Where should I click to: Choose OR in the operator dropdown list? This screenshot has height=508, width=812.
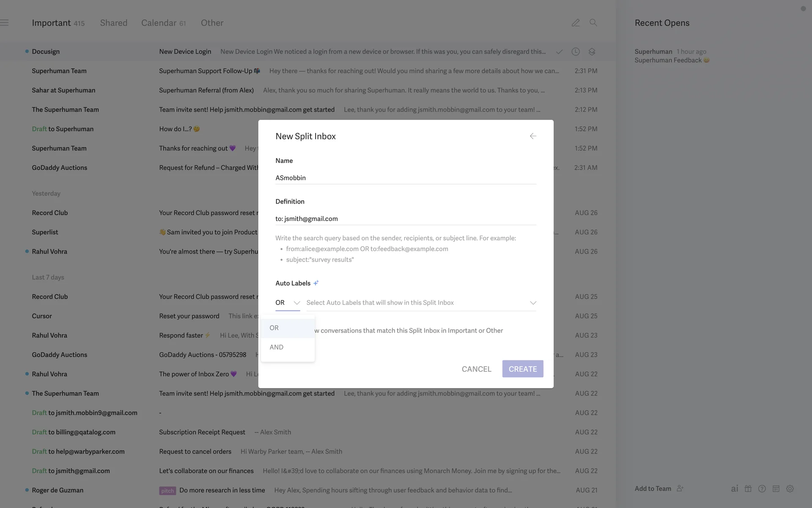tap(274, 328)
